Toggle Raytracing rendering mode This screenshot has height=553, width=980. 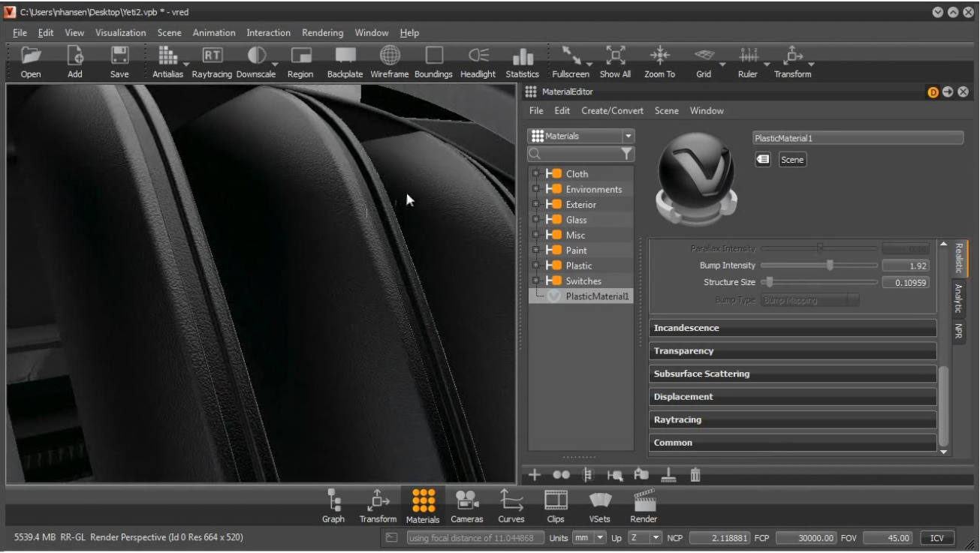(x=212, y=56)
